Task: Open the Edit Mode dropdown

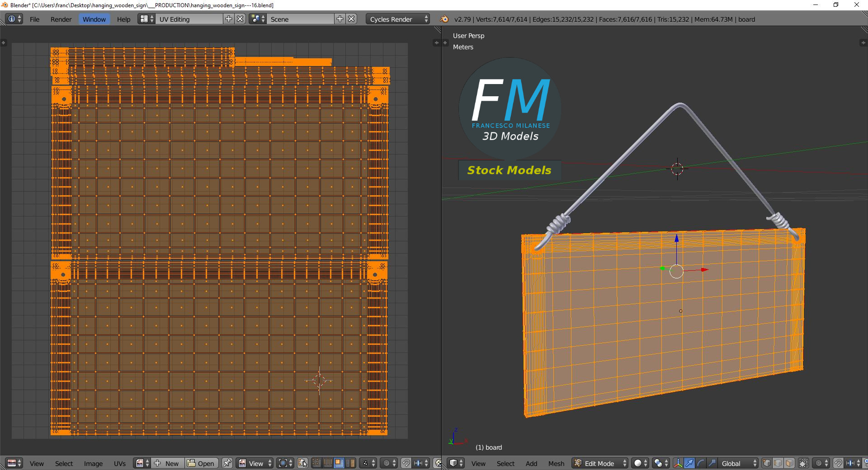Action: point(600,463)
